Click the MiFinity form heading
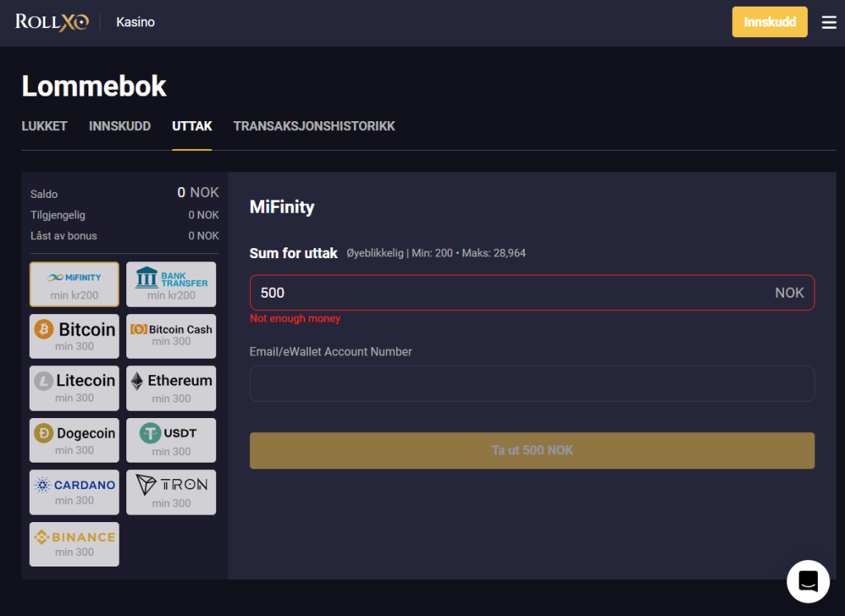The height and width of the screenshot is (616, 845). (282, 207)
